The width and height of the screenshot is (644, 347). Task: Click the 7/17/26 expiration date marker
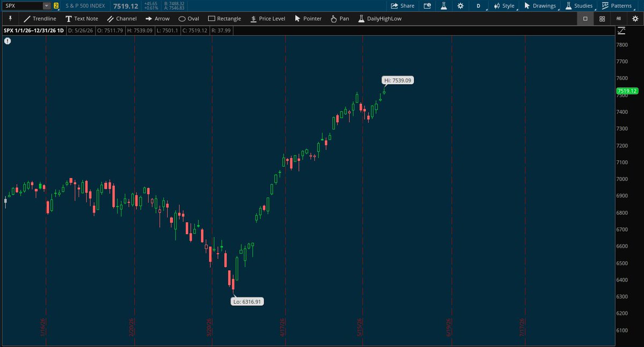click(521, 327)
